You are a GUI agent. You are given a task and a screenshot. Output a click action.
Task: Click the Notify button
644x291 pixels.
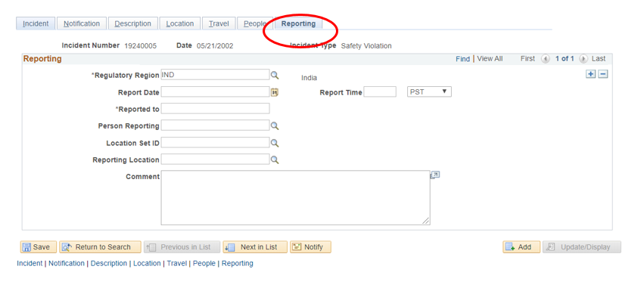(x=310, y=247)
